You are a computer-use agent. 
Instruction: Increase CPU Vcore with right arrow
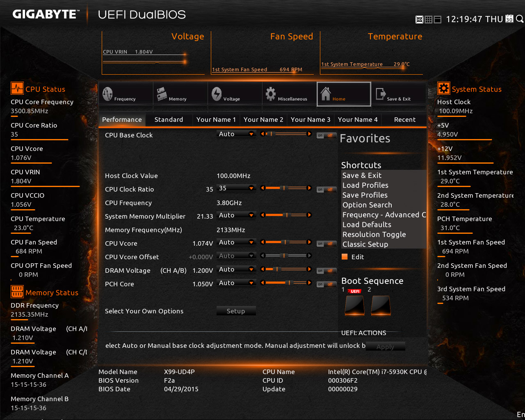(309, 242)
